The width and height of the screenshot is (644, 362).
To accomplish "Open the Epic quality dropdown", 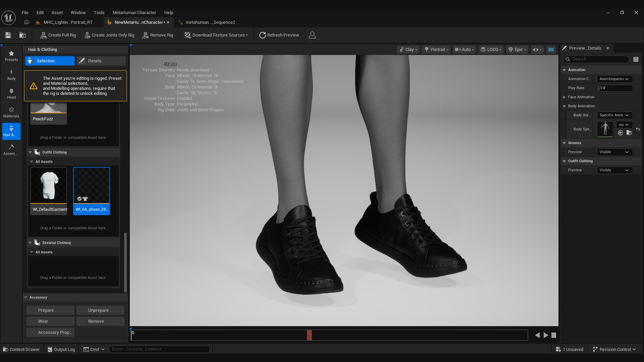I will coord(517,49).
